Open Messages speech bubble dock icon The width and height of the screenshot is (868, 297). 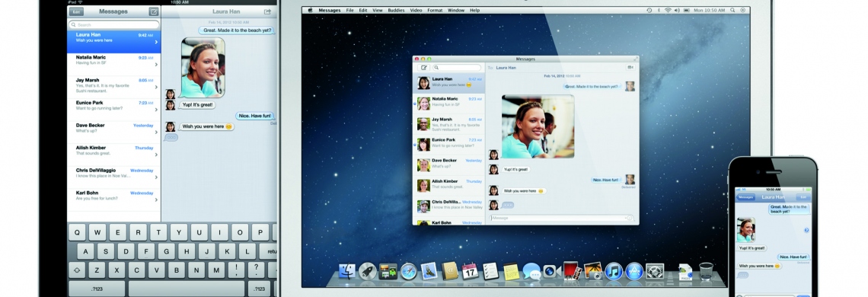531,272
